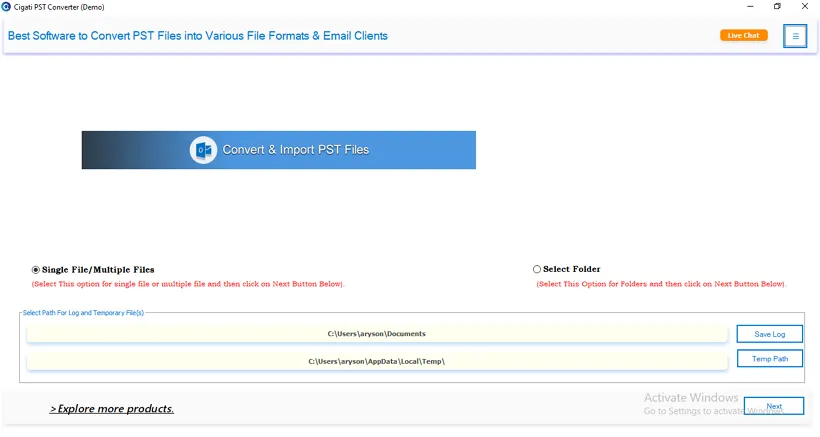
Task: Close the Cigati PST Converter window
Action: tap(805, 7)
